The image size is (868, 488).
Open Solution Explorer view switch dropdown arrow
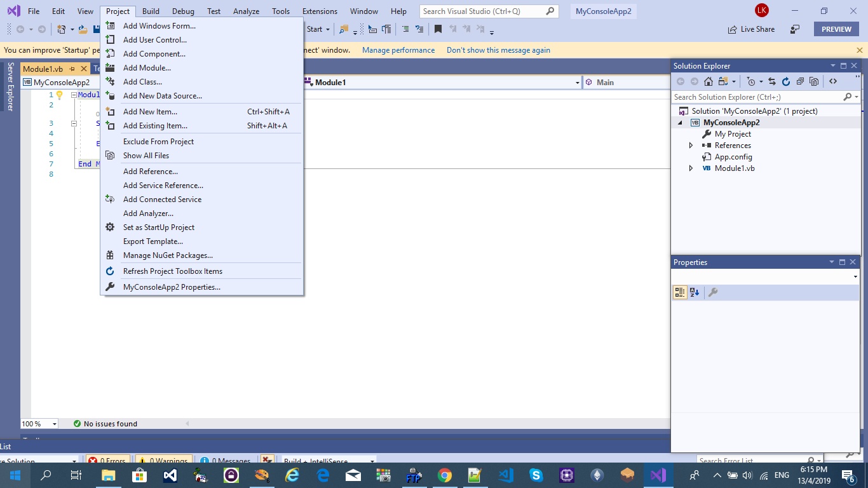point(733,81)
